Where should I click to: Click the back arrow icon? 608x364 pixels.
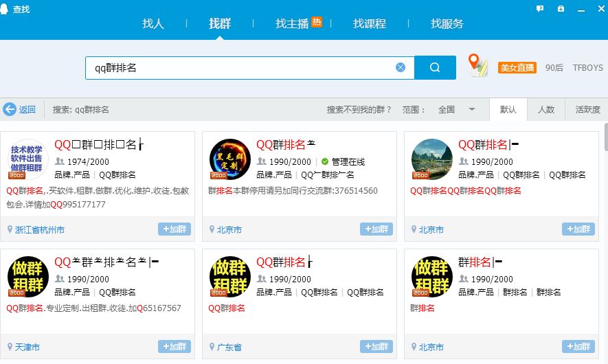[x=10, y=109]
